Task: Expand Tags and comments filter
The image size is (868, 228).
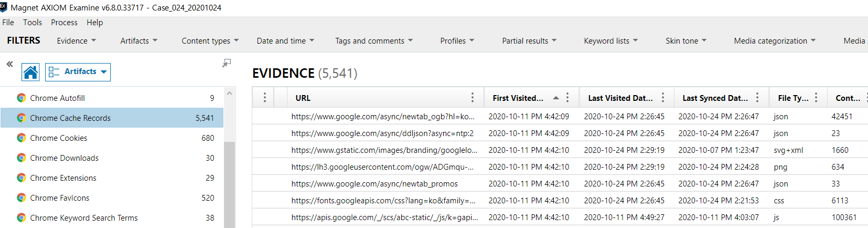Action: [374, 40]
